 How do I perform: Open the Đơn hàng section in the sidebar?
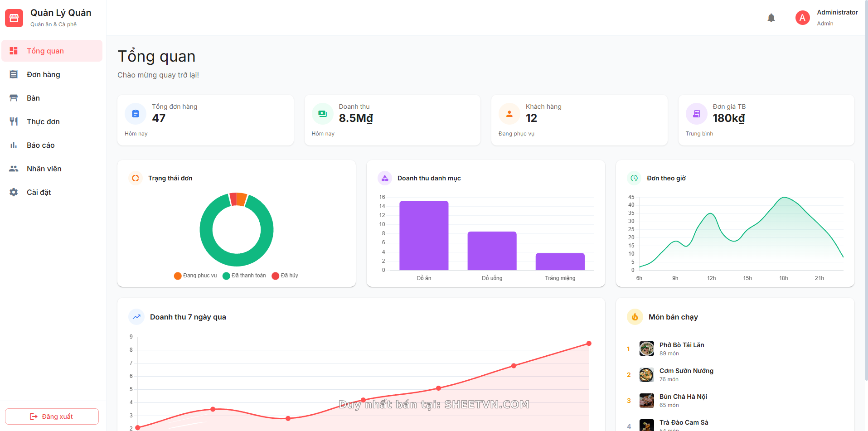[44, 74]
